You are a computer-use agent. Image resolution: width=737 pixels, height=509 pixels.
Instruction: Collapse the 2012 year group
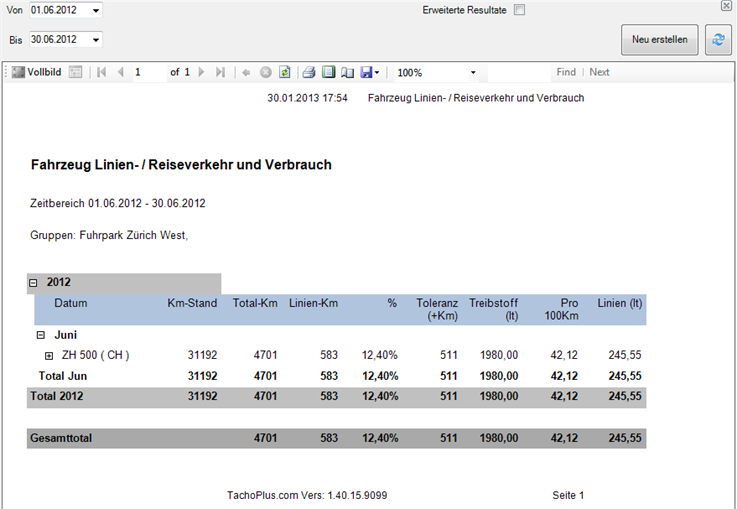pyautogui.click(x=33, y=283)
